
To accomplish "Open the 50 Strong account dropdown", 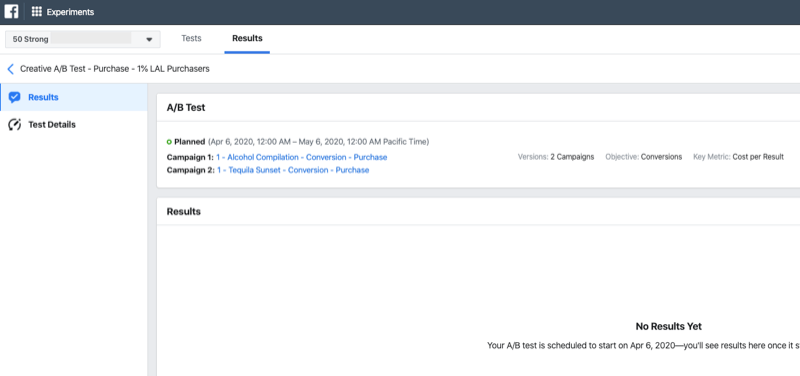I will click(83, 39).
